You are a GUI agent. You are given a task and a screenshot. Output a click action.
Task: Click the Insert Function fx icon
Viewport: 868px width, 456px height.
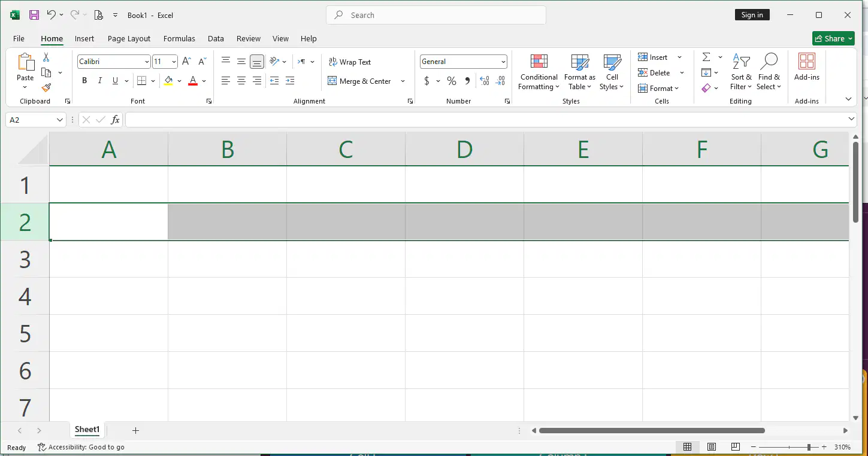115,120
